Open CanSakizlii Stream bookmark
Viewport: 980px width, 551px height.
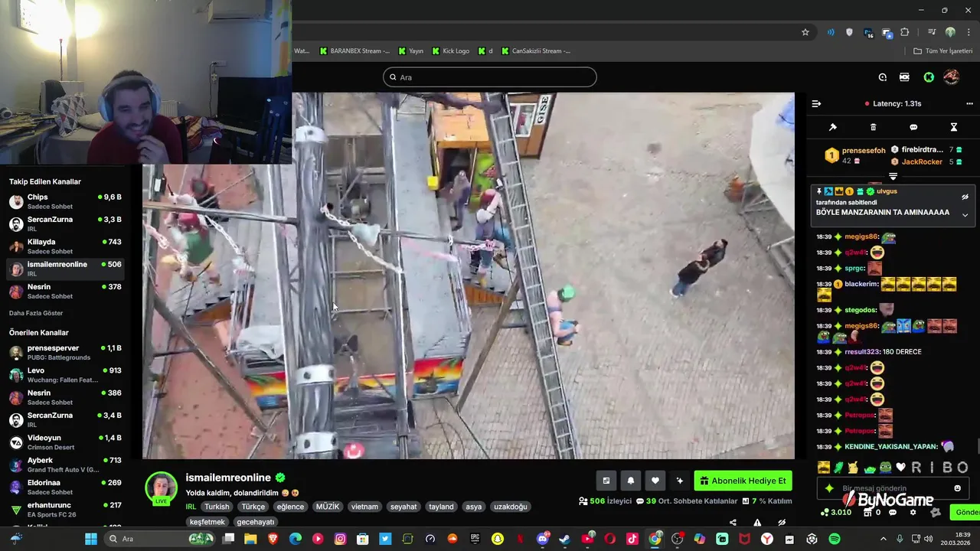click(x=535, y=51)
